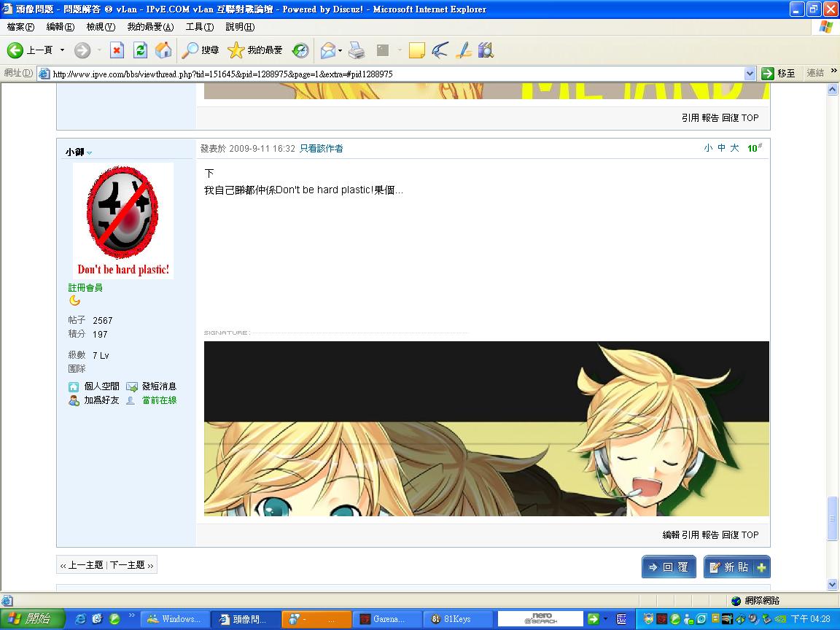Expand the address bar dropdown
This screenshot has width=840, height=630.
point(750,74)
